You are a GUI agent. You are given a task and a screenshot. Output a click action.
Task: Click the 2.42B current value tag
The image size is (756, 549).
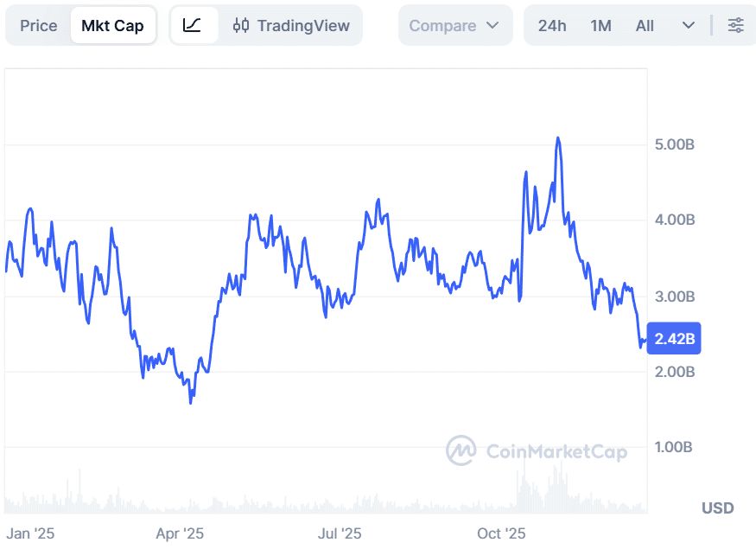674,339
